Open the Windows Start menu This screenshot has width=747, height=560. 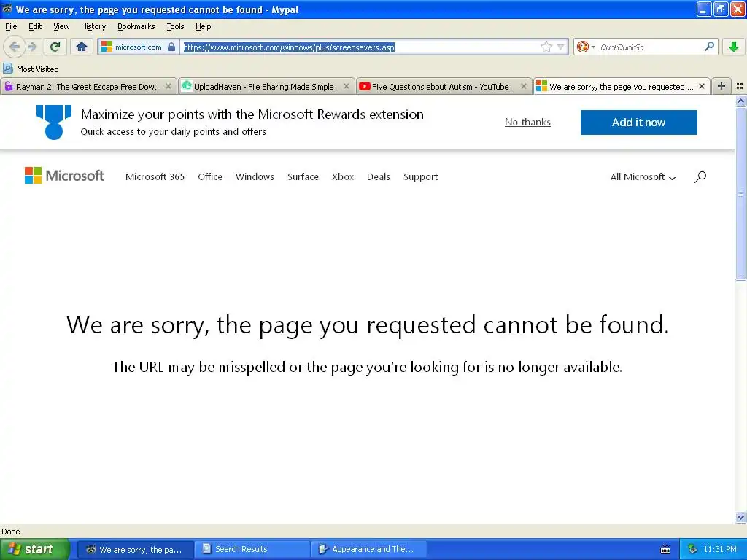pyautogui.click(x=34, y=549)
